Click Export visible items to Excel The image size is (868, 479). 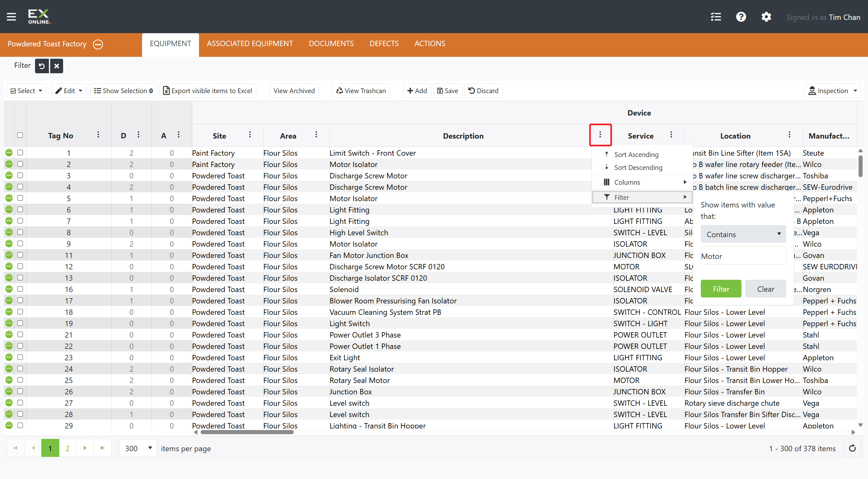pos(208,91)
